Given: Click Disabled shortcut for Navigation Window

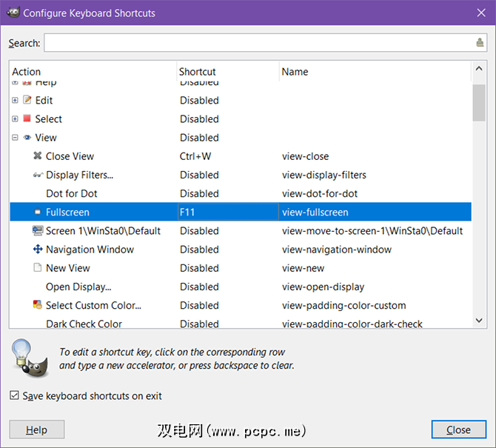Looking at the screenshot, I should point(199,250).
